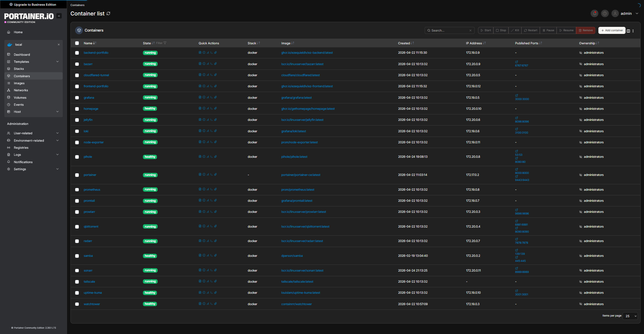The height and width of the screenshot is (334, 644).
Task: Close the local environment
Action: click(59, 45)
